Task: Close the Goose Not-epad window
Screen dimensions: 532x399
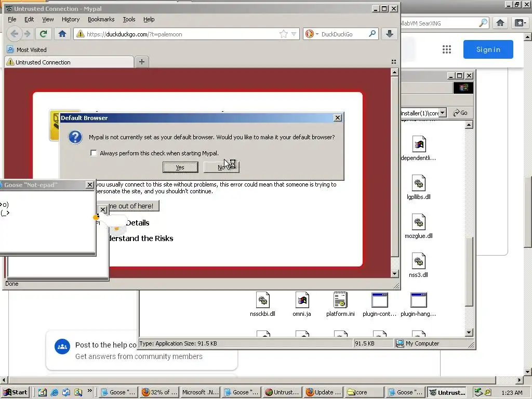Action: (89, 184)
